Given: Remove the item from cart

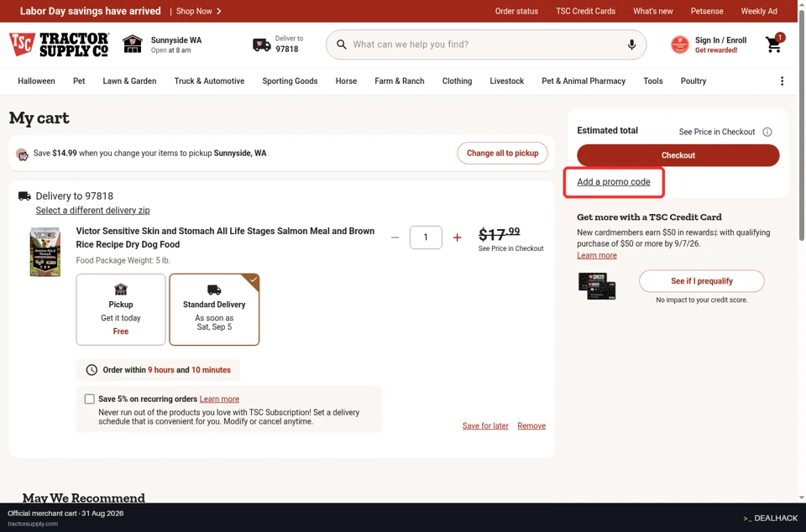Looking at the screenshot, I should (531, 425).
